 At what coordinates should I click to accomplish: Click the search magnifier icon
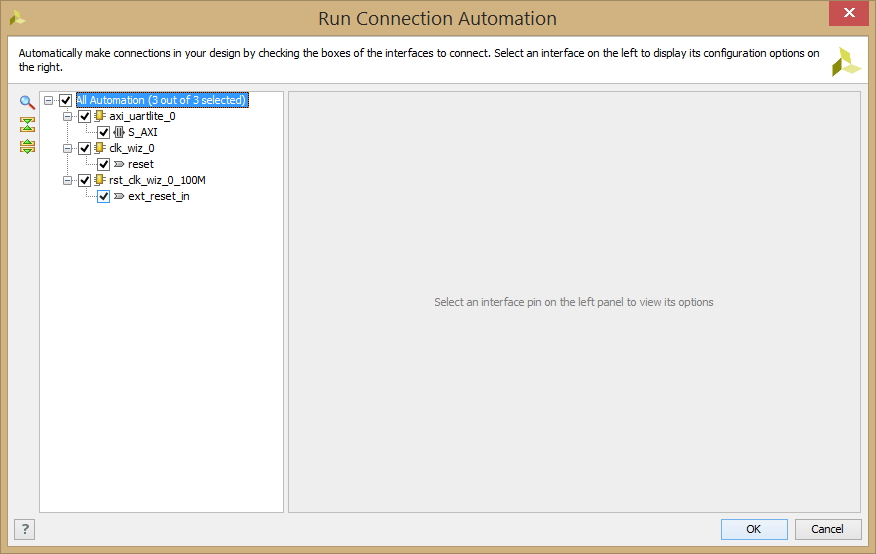(x=27, y=102)
